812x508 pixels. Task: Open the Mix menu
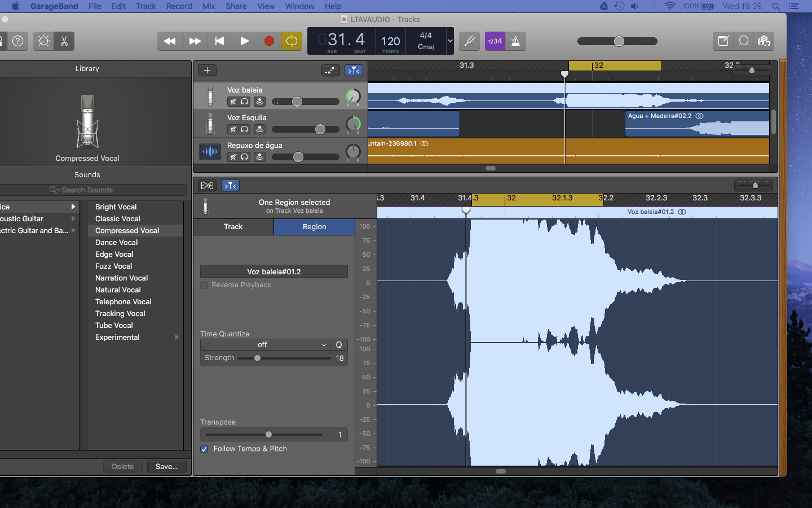point(209,6)
